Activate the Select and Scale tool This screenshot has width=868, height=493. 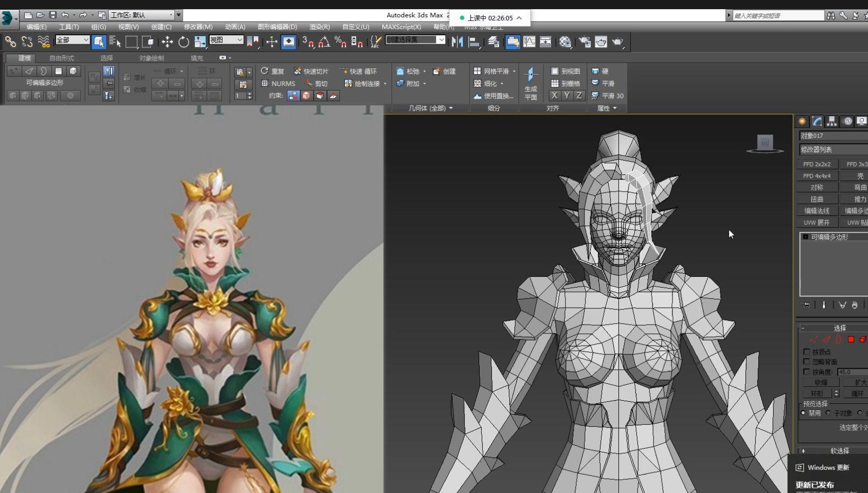pos(200,42)
